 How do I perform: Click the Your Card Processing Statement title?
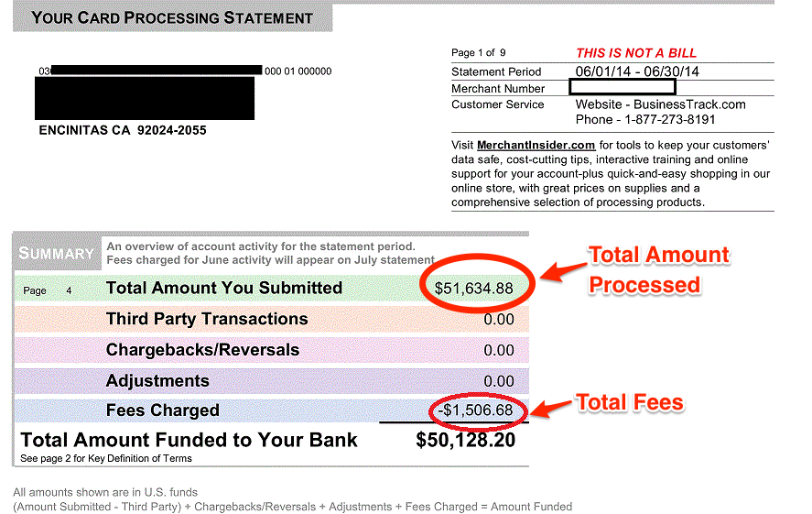pos(172,17)
